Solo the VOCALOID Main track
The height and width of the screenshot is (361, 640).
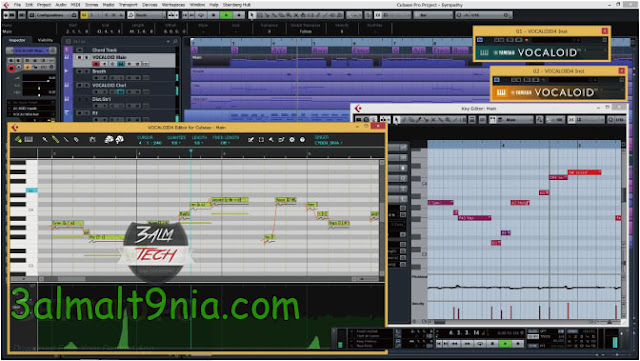point(87,58)
